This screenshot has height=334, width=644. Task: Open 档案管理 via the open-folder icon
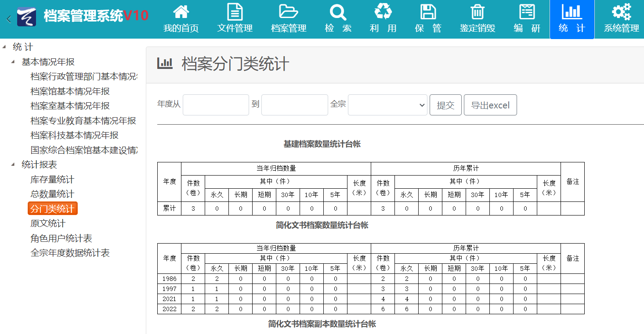click(289, 12)
